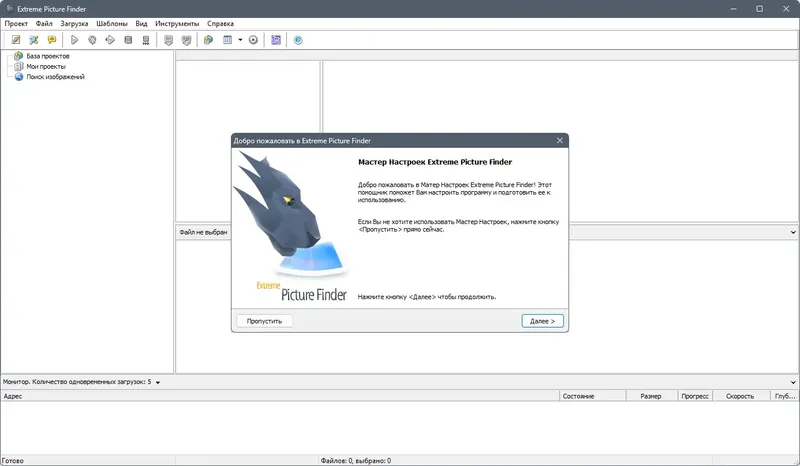Sort by the Адрес column header
Viewport: 800px width, 466px height.
(280, 396)
